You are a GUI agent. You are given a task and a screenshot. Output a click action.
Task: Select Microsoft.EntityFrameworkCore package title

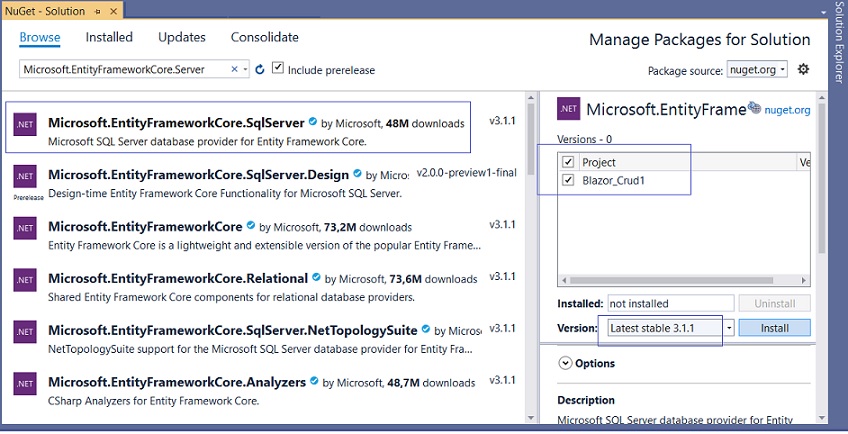(145, 227)
